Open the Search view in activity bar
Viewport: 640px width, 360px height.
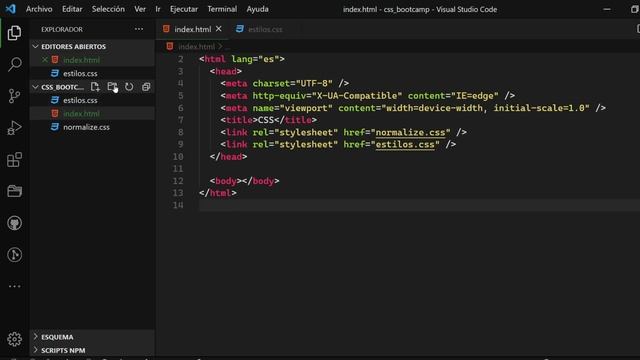tap(14, 64)
